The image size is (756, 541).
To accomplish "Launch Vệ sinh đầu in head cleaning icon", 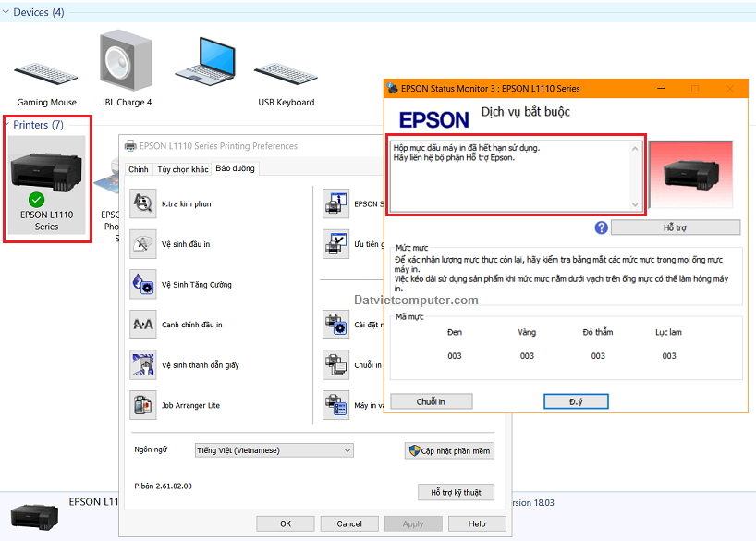I will coord(143,244).
